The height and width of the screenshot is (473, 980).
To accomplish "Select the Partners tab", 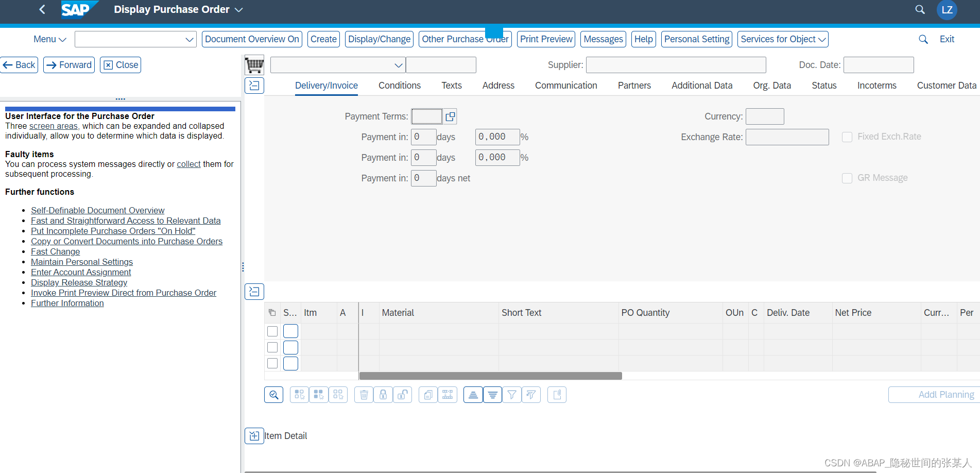I will click(x=634, y=86).
